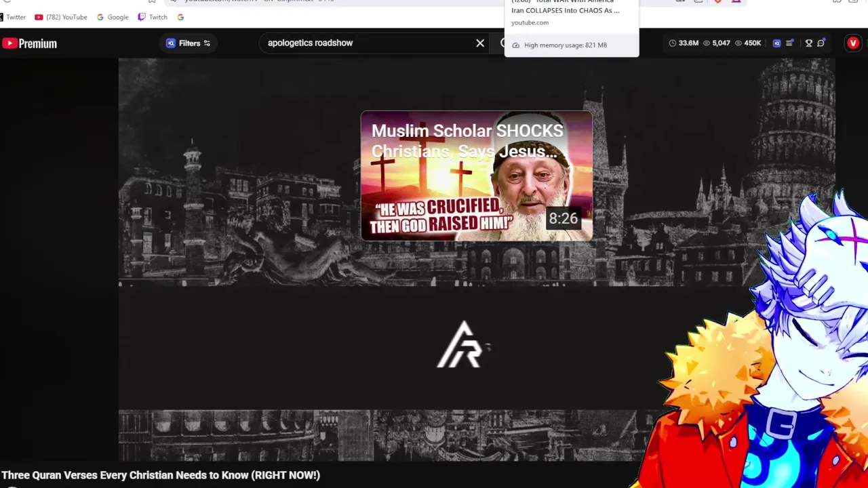
Task: Click the 33.6M clock stat
Action: [x=684, y=43]
